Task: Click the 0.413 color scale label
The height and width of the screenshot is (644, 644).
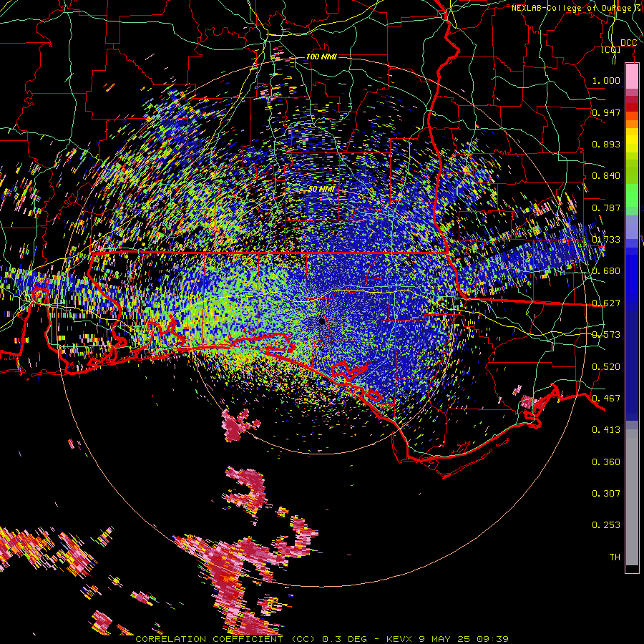Action: point(606,430)
